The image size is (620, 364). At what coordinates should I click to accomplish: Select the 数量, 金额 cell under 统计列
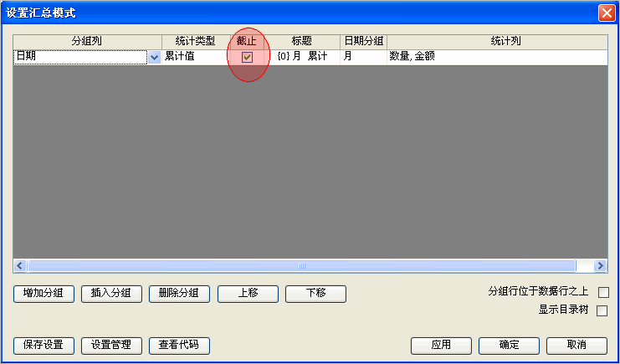(496, 57)
